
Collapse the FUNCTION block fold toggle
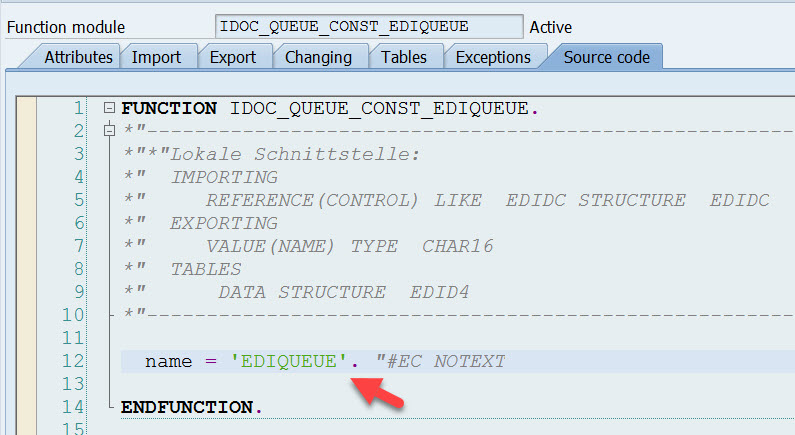coord(109,108)
